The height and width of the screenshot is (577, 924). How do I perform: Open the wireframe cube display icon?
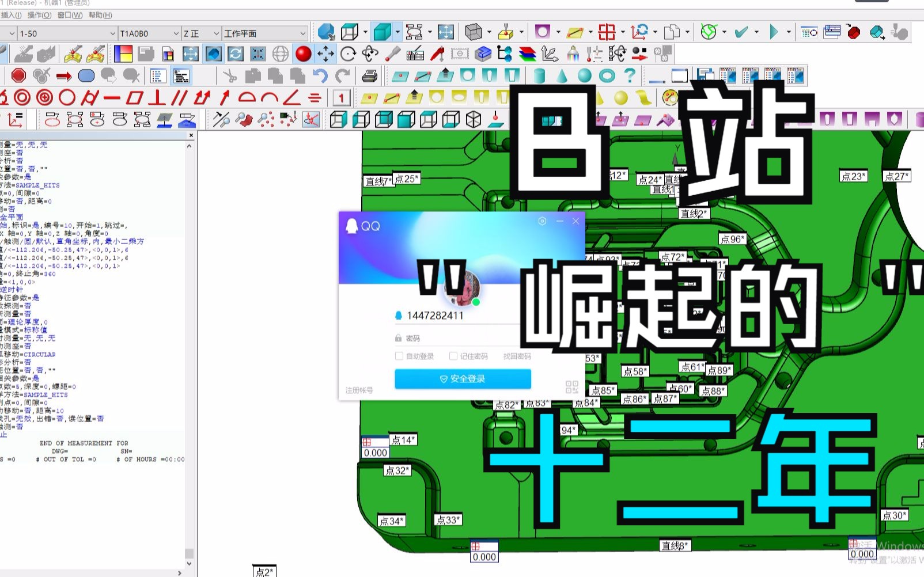point(350,32)
